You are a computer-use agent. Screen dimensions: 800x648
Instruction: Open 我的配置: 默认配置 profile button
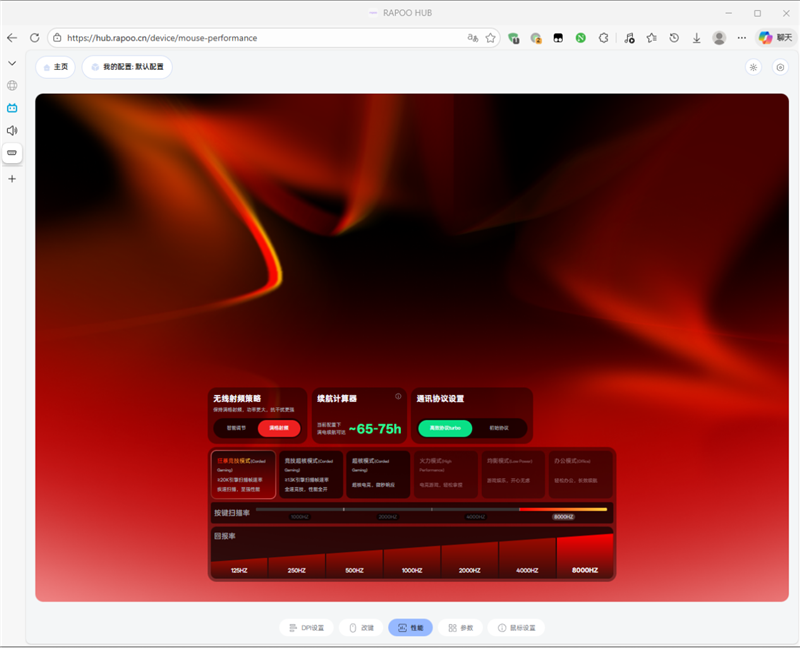[126, 67]
